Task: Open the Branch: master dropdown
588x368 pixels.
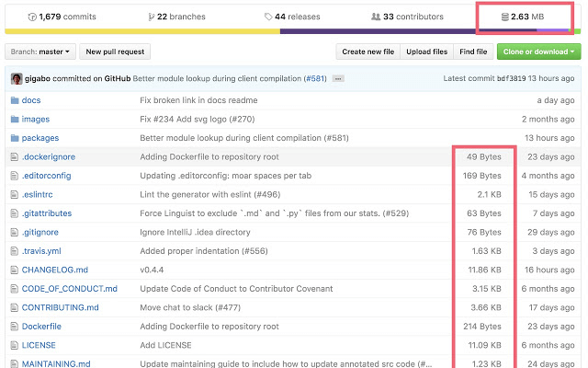Action: (x=39, y=52)
